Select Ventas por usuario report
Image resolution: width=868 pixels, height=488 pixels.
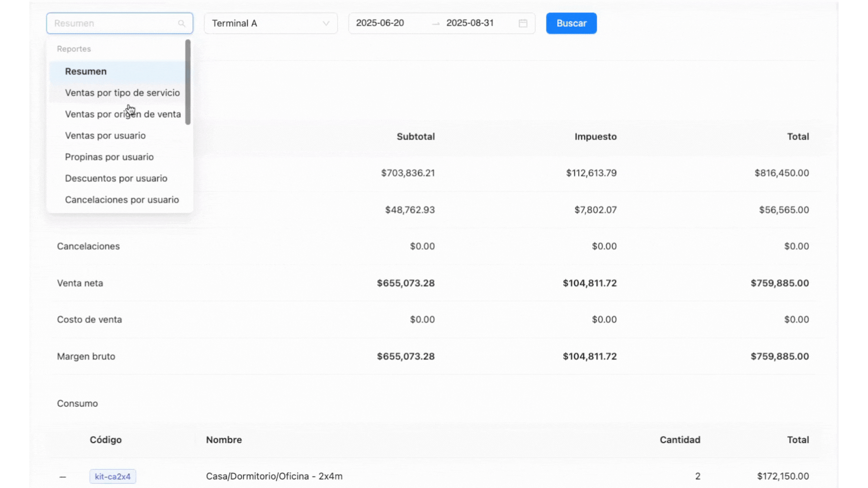[105, 136]
